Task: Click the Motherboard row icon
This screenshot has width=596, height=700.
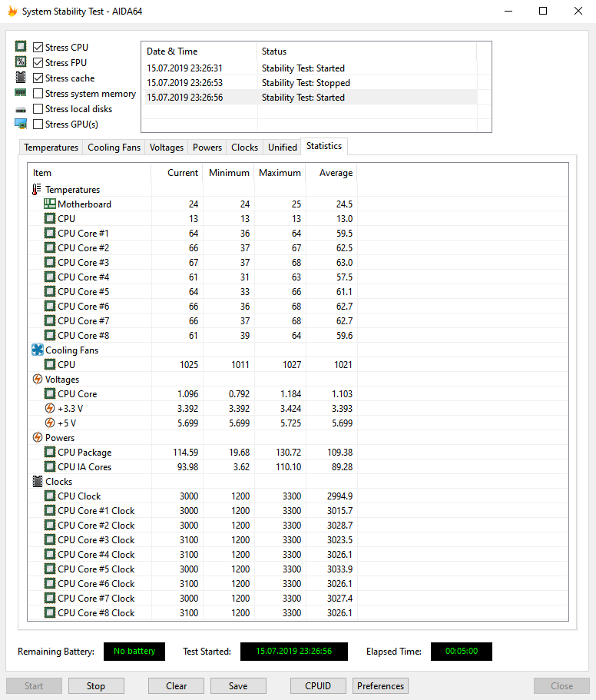Action: 49,204
